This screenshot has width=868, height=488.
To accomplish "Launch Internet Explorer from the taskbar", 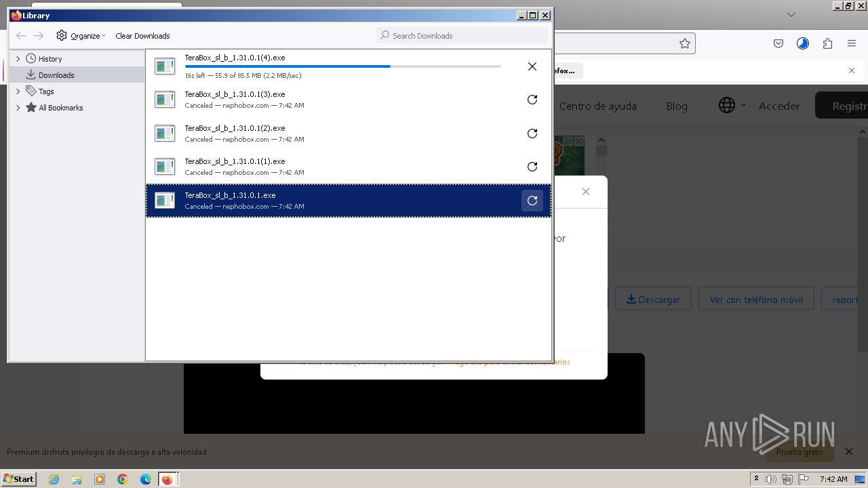I will tap(54, 479).
